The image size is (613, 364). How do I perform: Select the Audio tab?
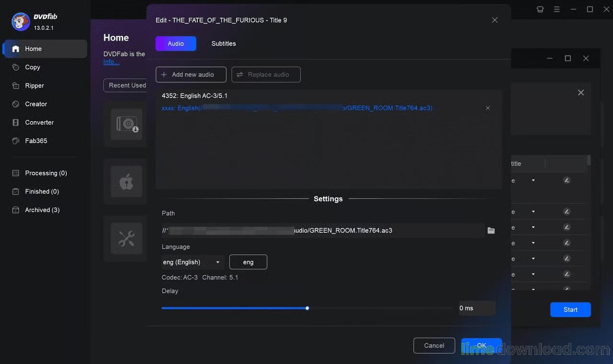(176, 44)
